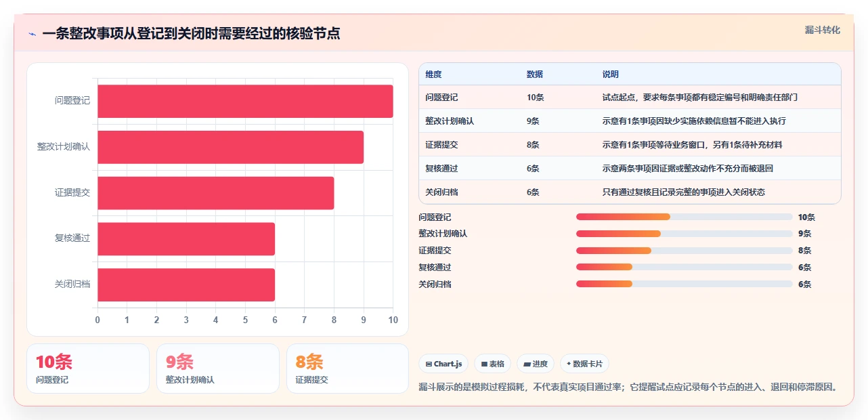Image resolution: width=868 pixels, height=420 pixels.
Task: Click the 证据提交 progress bar
Action: pos(684,251)
